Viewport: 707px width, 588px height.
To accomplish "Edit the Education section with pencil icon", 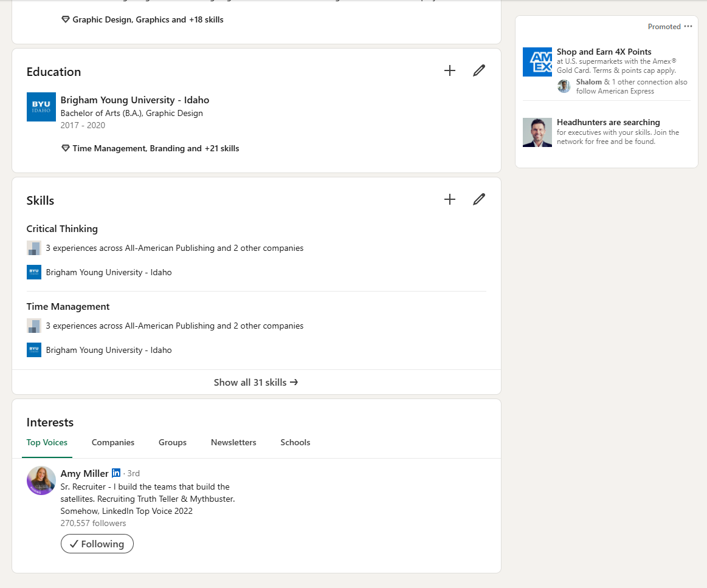I will pyautogui.click(x=479, y=70).
